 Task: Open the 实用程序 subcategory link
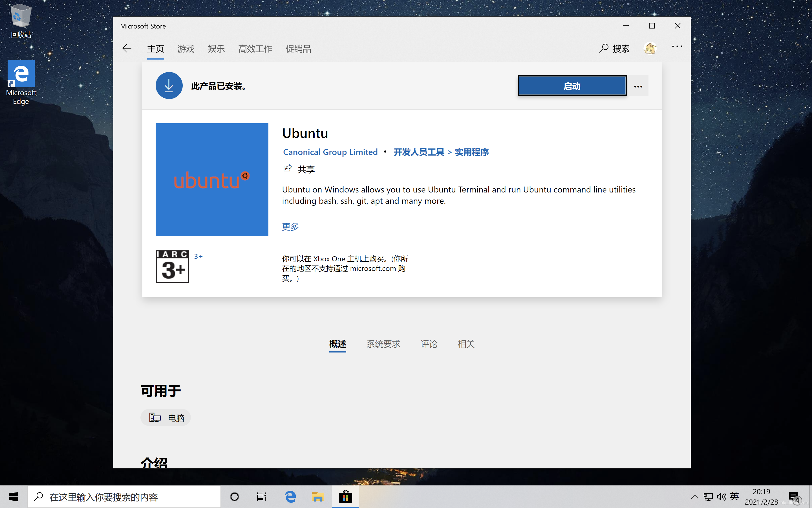point(471,152)
